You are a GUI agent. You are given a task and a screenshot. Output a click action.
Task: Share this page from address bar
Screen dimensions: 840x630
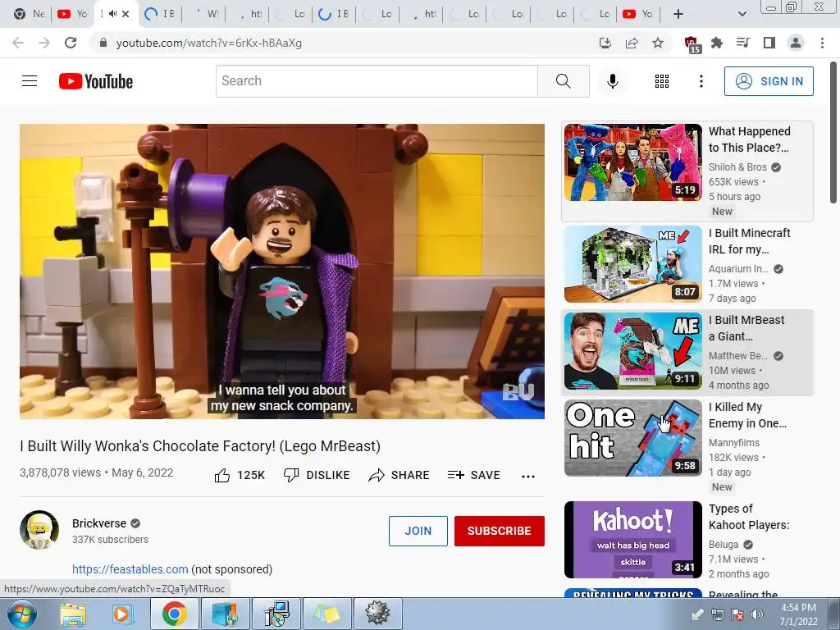tap(632, 43)
